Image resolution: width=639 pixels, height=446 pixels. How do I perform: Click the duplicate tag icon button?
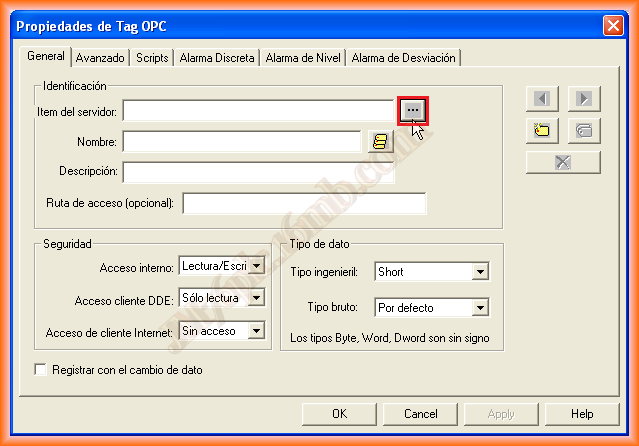(584, 129)
